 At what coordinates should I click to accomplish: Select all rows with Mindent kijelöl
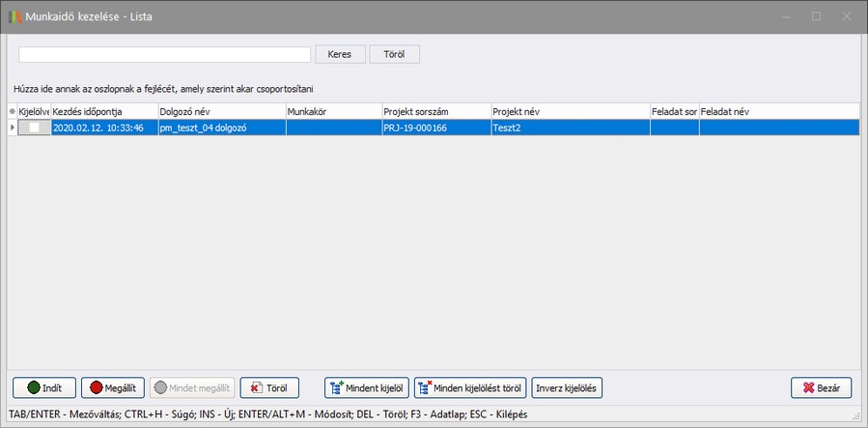[x=367, y=387]
